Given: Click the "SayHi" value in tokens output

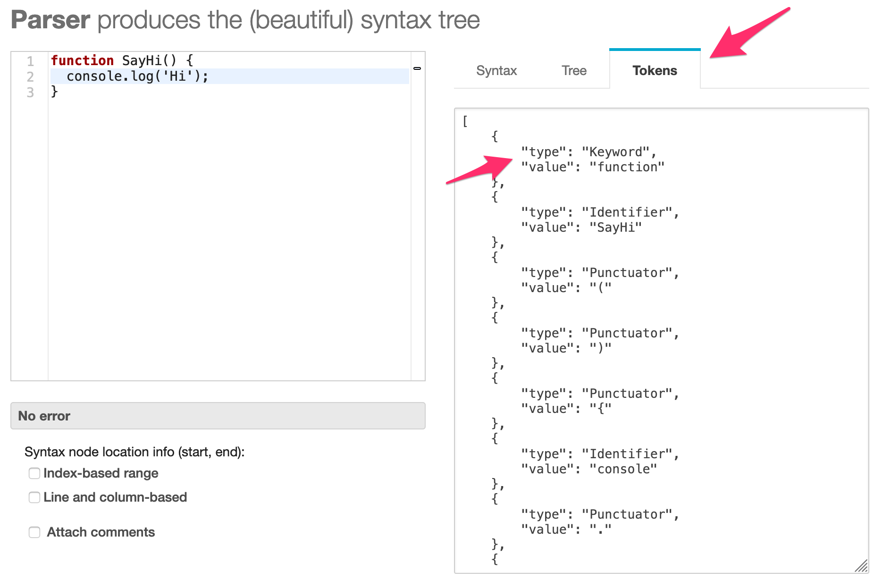Looking at the screenshot, I should pyautogui.click(x=615, y=227).
